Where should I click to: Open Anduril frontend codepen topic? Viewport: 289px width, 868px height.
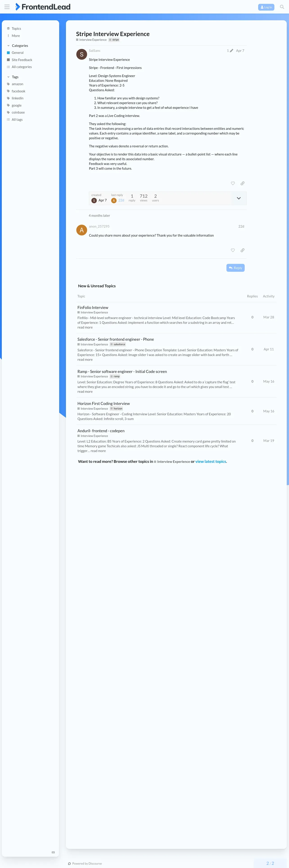(101, 431)
